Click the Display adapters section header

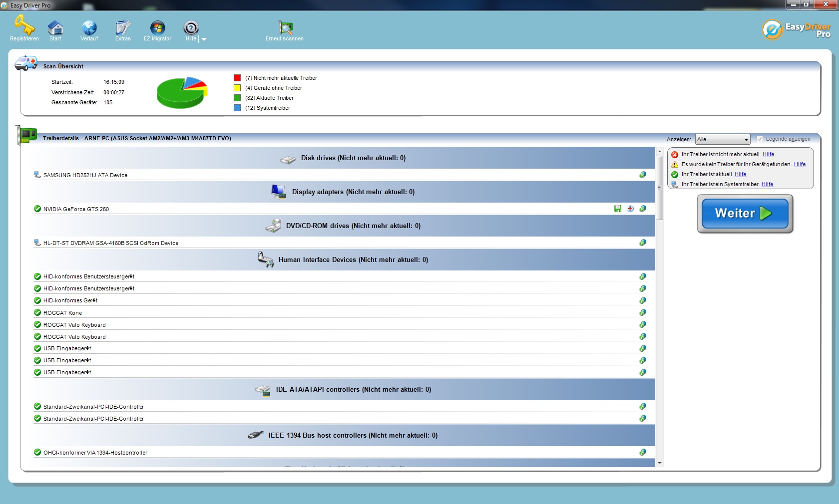pyautogui.click(x=344, y=192)
